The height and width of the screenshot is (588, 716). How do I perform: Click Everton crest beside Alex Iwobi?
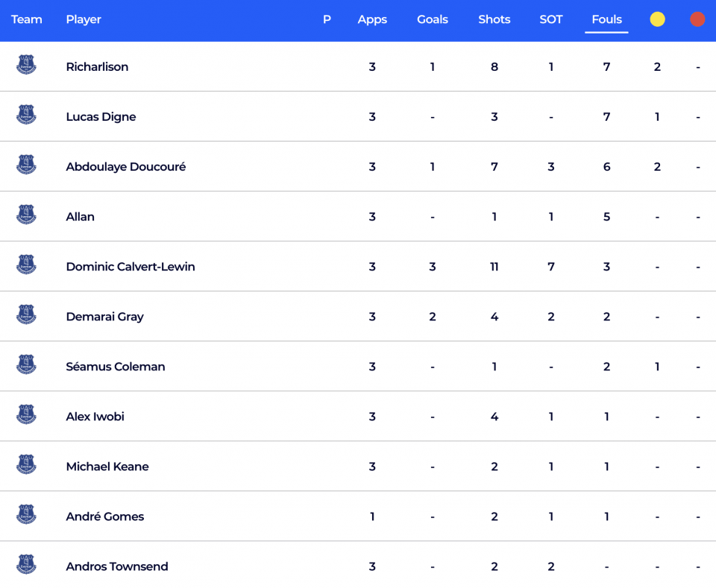click(26, 414)
